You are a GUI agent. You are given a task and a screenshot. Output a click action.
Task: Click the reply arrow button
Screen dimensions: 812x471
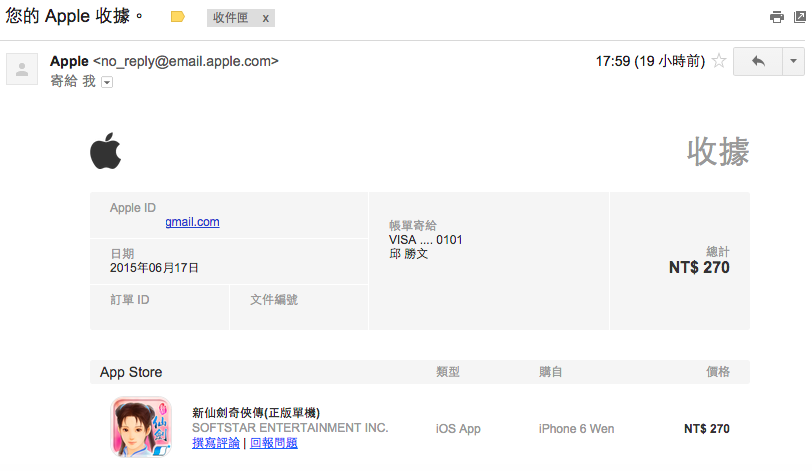click(757, 61)
